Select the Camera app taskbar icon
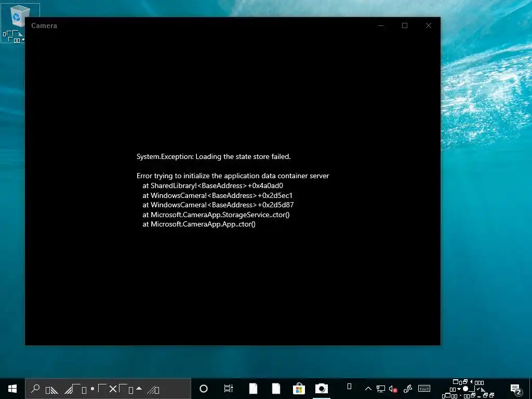This screenshot has height=399, width=532. pyautogui.click(x=321, y=389)
